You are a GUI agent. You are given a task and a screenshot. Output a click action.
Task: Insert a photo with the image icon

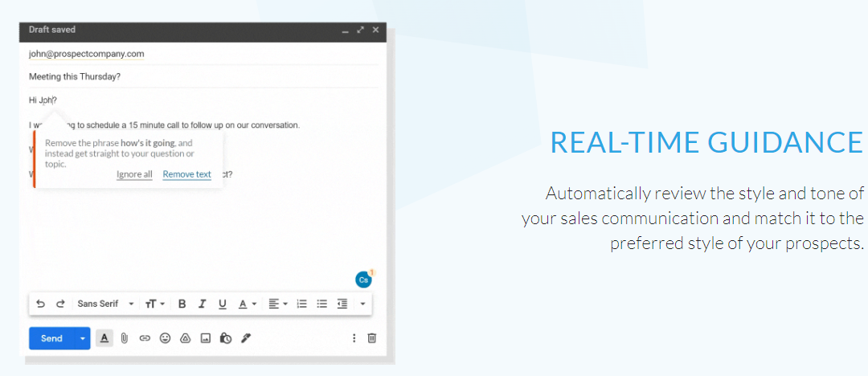(206, 337)
